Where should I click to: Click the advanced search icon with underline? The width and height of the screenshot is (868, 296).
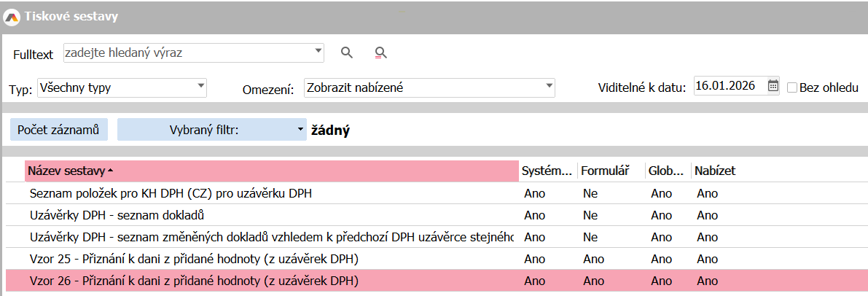point(380,52)
